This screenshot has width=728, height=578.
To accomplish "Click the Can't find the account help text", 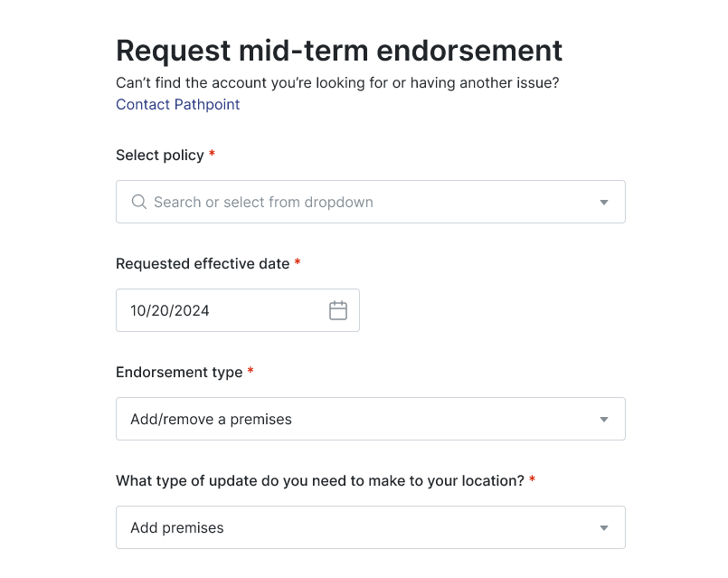I will click(337, 83).
